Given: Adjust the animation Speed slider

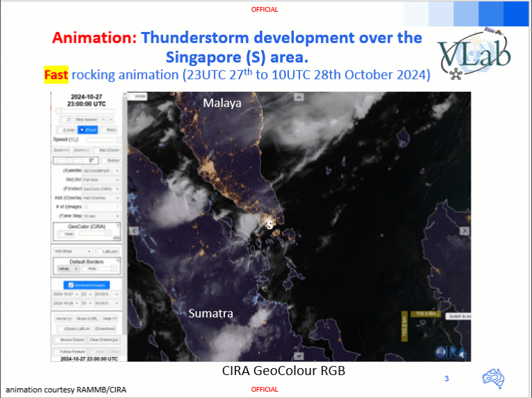Looking at the screenshot, I should (x=102, y=140).
